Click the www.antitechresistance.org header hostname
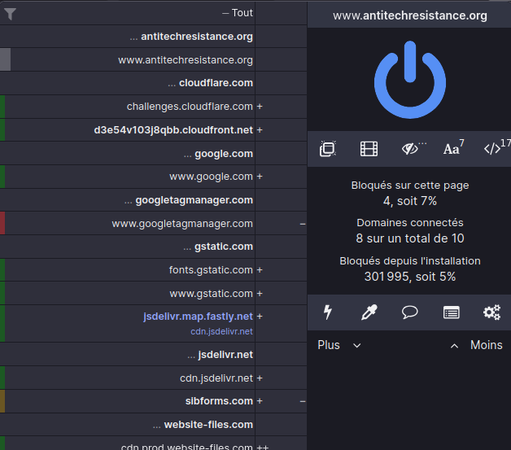The height and width of the screenshot is (450, 511). tap(410, 15)
